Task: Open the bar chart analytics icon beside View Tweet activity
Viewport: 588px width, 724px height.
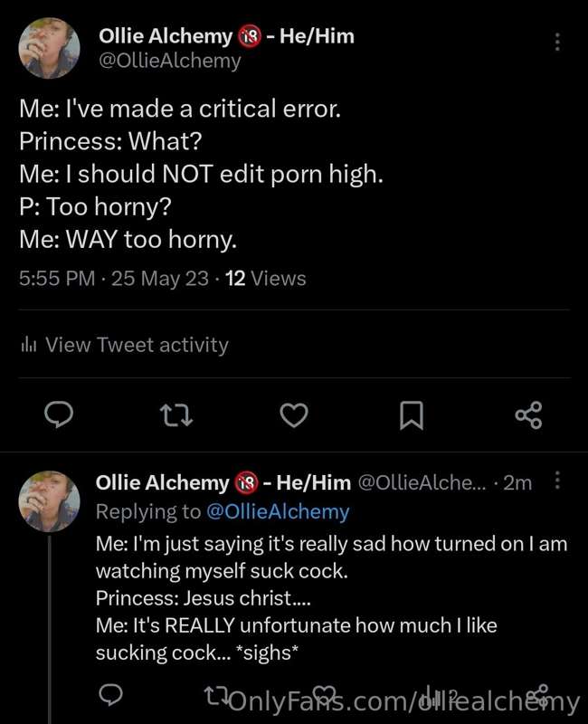Action: coord(29,345)
